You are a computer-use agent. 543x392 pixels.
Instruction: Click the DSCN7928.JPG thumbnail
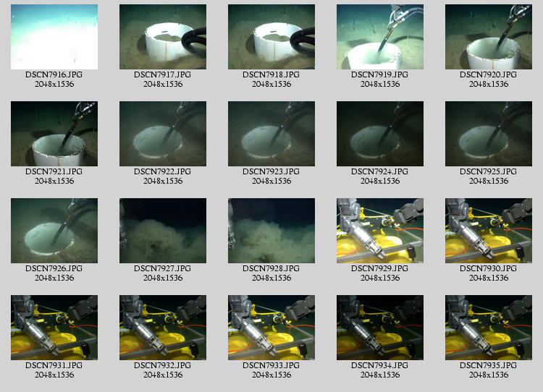tap(271, 231)
